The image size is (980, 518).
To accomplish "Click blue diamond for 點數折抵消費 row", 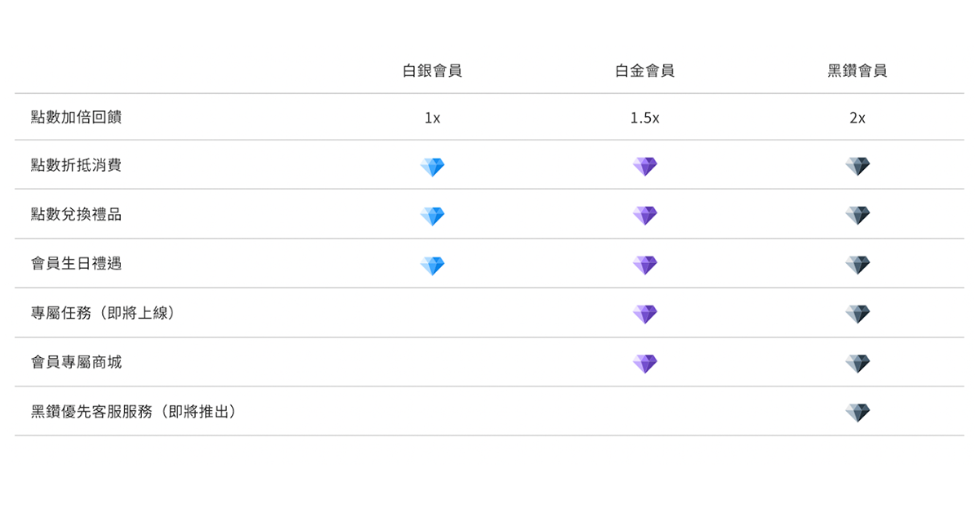I will pos(432,167).
